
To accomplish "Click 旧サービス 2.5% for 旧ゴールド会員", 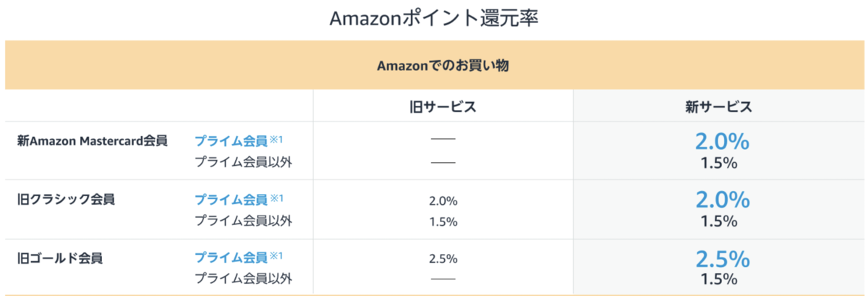I will [443, 259].
